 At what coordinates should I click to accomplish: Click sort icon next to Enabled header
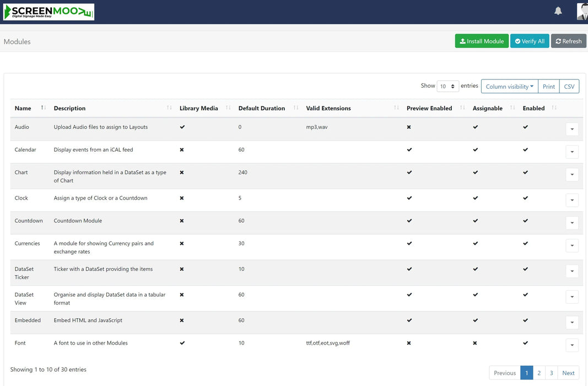pos(554,108)
